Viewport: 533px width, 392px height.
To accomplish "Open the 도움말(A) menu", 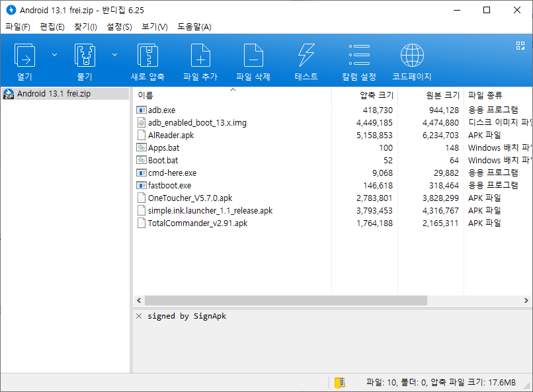I will (194, 26).
